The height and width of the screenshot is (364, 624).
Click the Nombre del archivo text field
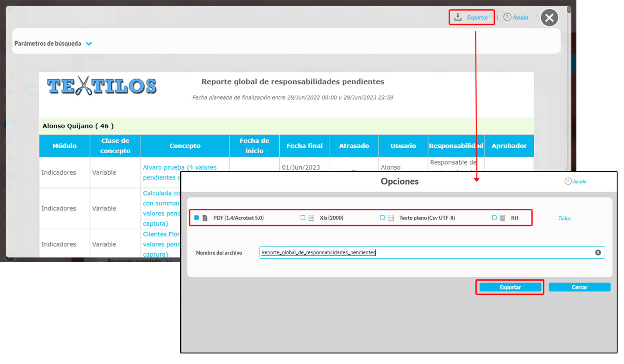(426, 252)
